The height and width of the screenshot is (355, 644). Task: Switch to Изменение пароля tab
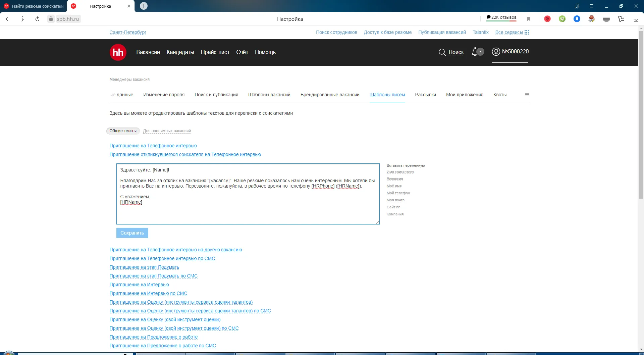[164, 95]
